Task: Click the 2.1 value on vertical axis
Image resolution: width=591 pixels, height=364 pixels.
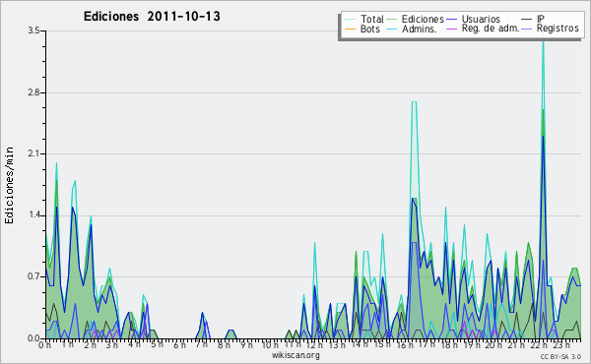Action: pos(33,153)
